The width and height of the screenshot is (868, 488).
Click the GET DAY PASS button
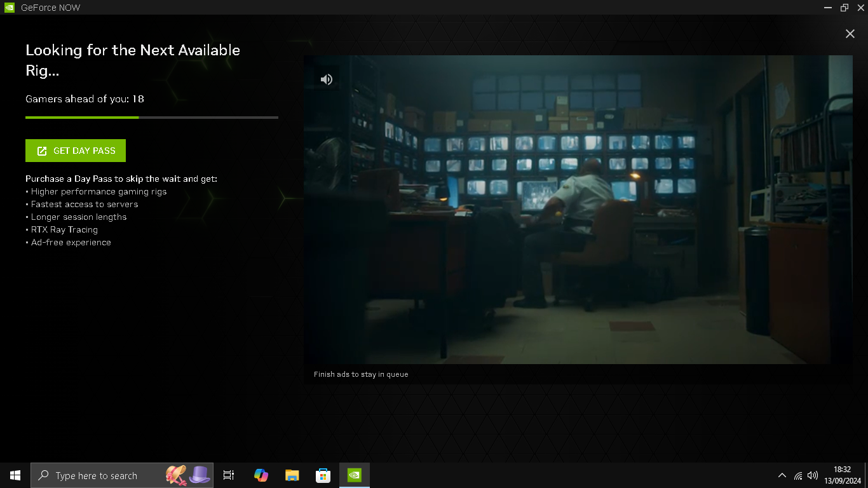tap(76, 151)
